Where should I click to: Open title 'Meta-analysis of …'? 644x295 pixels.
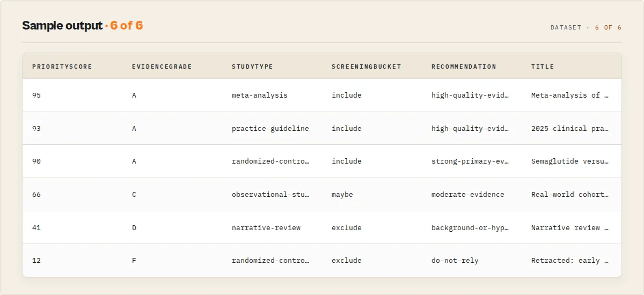pyautogui.click(x=570, y=95)
